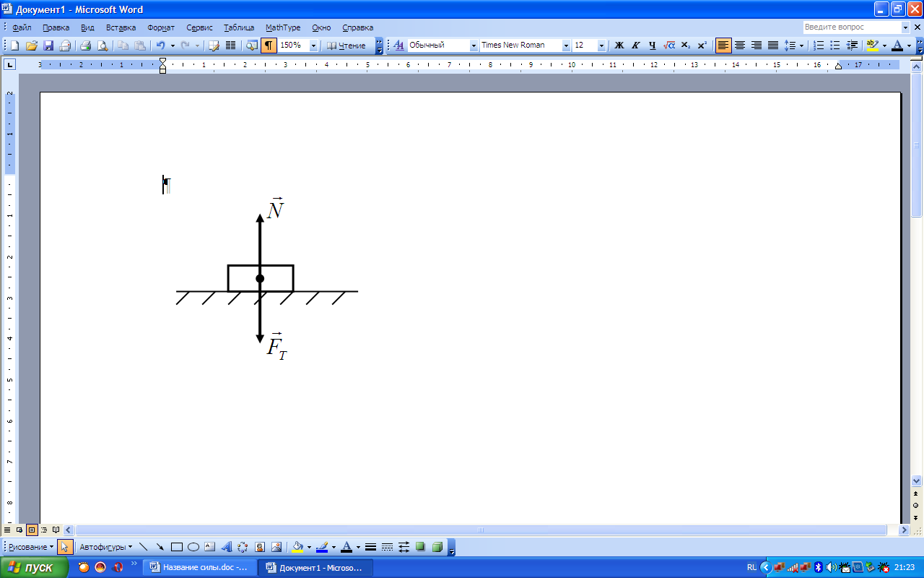Insert diagram or organization chart
Screen dimensions: 924x578
click(243, 547)
